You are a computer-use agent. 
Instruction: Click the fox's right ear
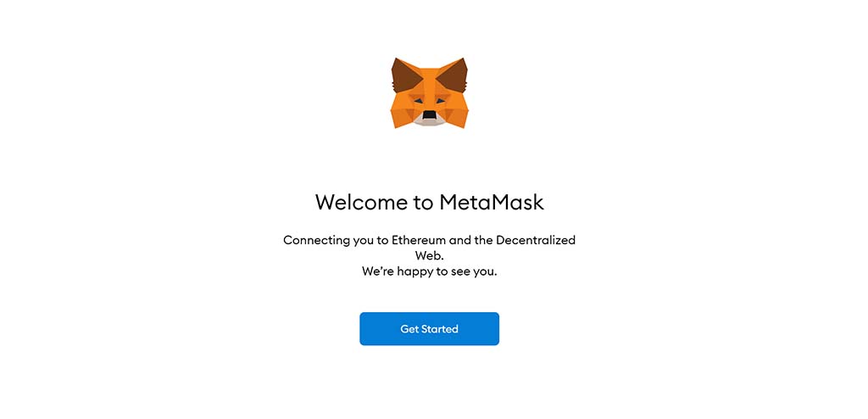453,76
